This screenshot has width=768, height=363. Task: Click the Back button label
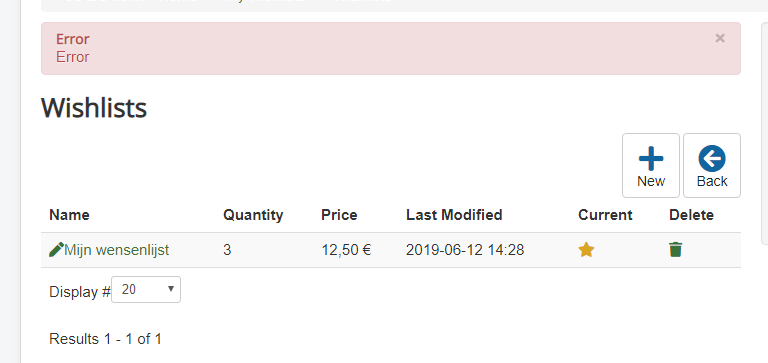pyautogui.click(x=712, y=181)
